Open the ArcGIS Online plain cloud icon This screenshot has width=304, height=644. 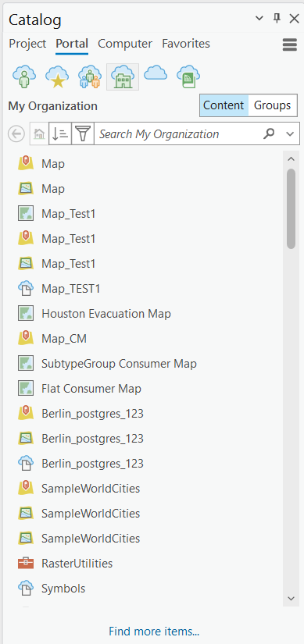coord(156,73)
